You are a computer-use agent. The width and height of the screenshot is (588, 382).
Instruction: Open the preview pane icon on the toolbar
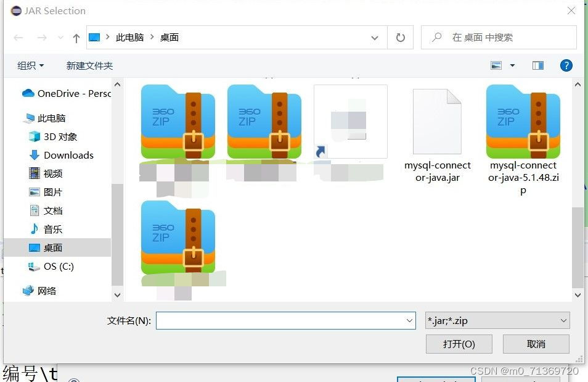point(537,65)
